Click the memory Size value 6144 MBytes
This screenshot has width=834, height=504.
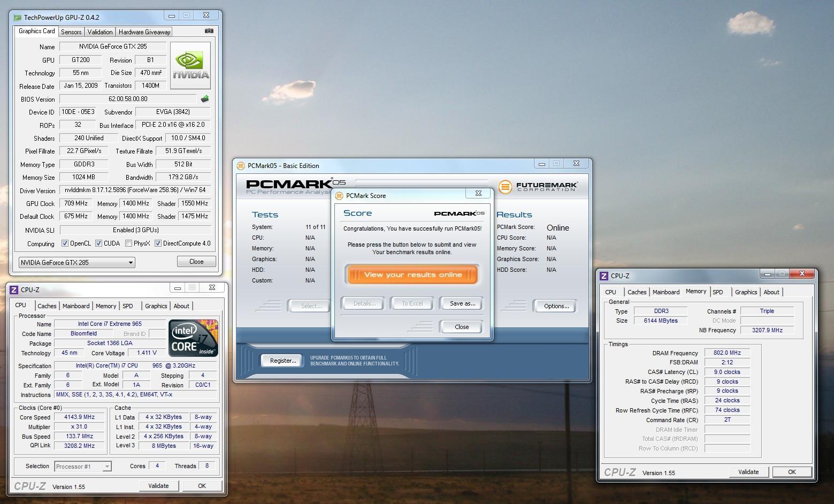click(x=661, y=320)
